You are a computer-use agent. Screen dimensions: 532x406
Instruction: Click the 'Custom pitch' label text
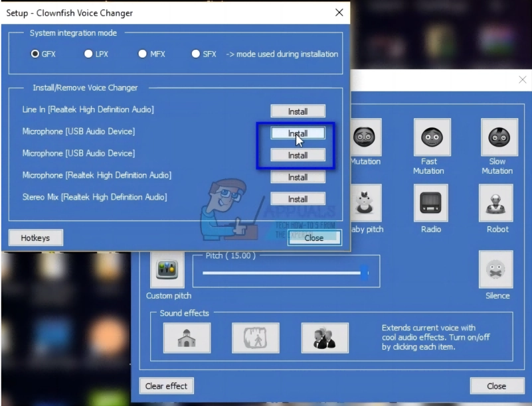[x=169, y=295]
